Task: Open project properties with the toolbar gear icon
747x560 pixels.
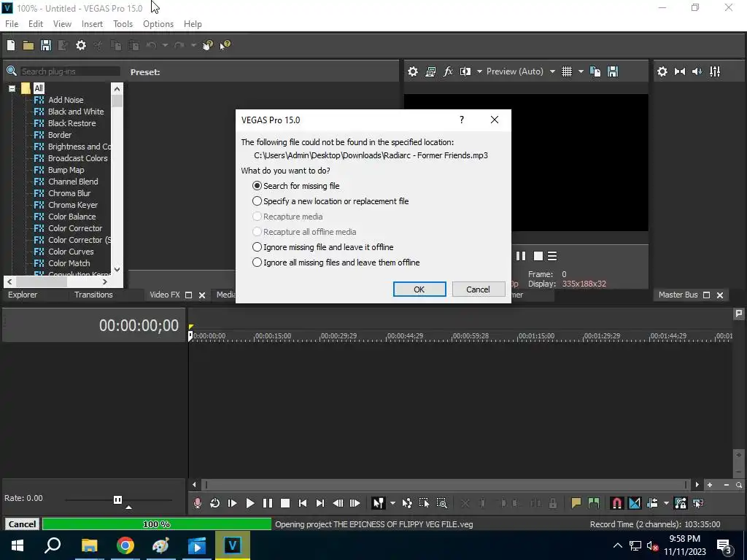Action: tap(81, 45)
